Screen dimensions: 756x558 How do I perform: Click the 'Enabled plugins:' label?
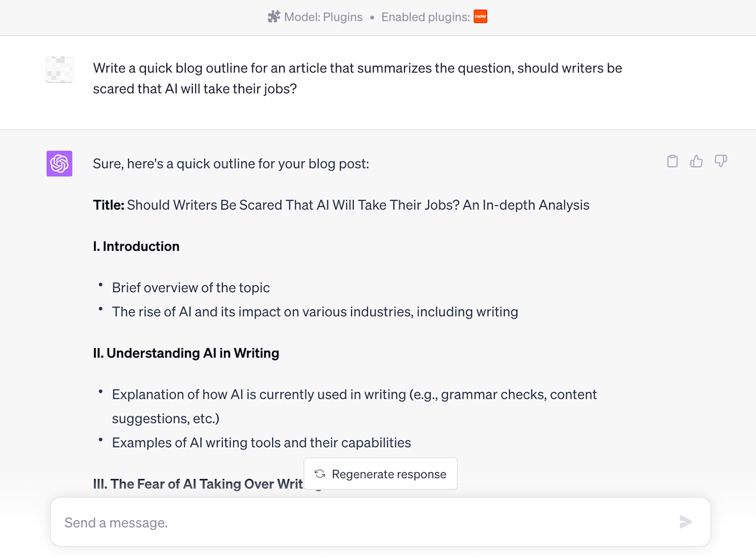point(426,17)
